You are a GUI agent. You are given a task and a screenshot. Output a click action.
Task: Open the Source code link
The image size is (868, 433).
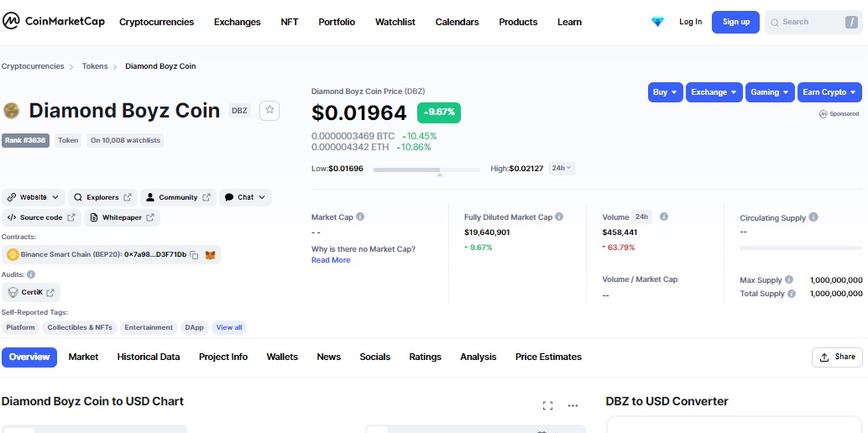point(41,217)
